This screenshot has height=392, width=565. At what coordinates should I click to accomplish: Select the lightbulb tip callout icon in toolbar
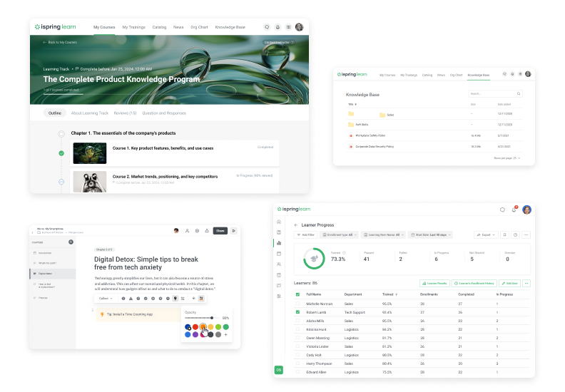pos(175,299)
